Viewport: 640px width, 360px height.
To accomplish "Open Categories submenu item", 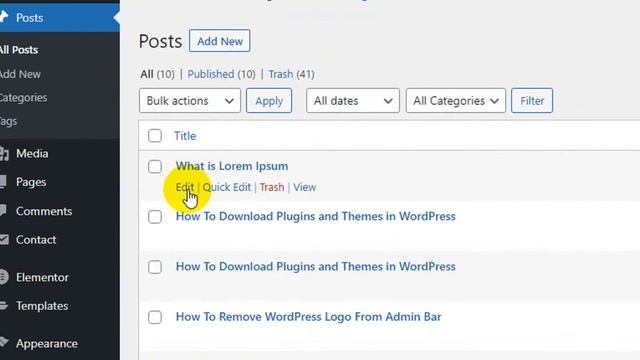I will (x=23, y=98).
